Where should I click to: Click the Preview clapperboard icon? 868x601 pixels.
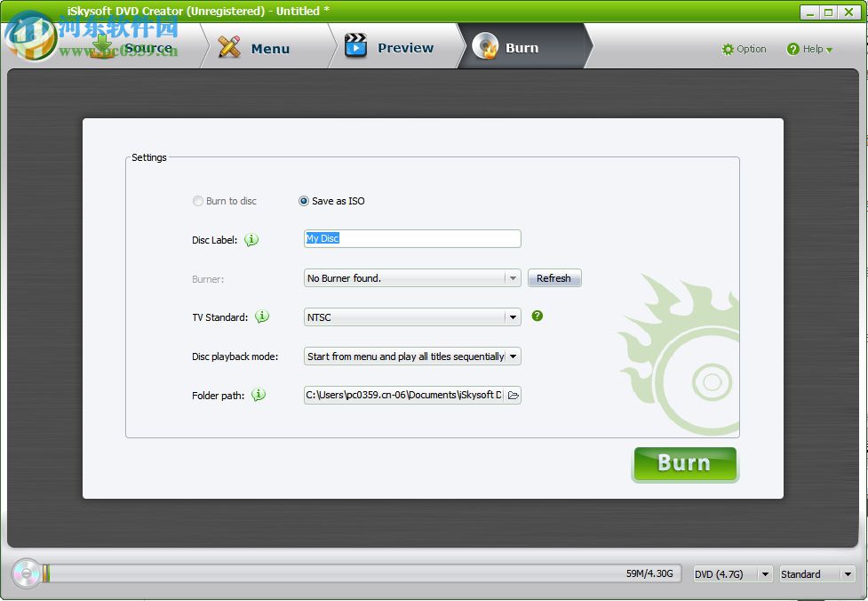click(355, 46)
